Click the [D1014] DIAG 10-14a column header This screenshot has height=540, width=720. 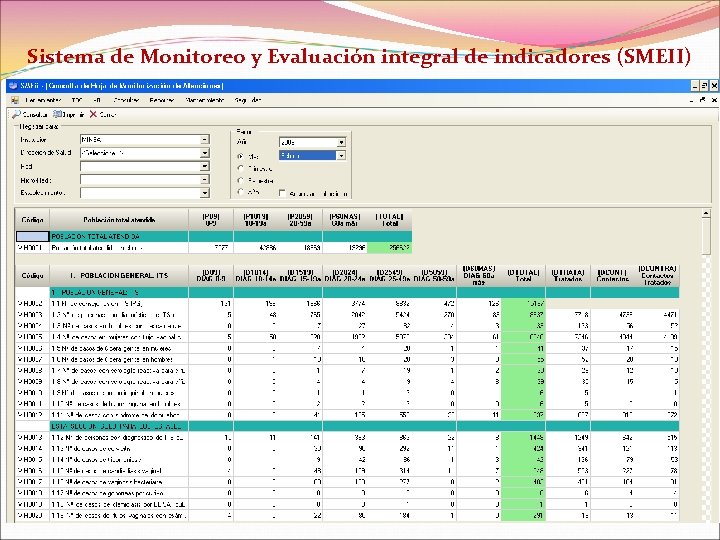point(256,276)
